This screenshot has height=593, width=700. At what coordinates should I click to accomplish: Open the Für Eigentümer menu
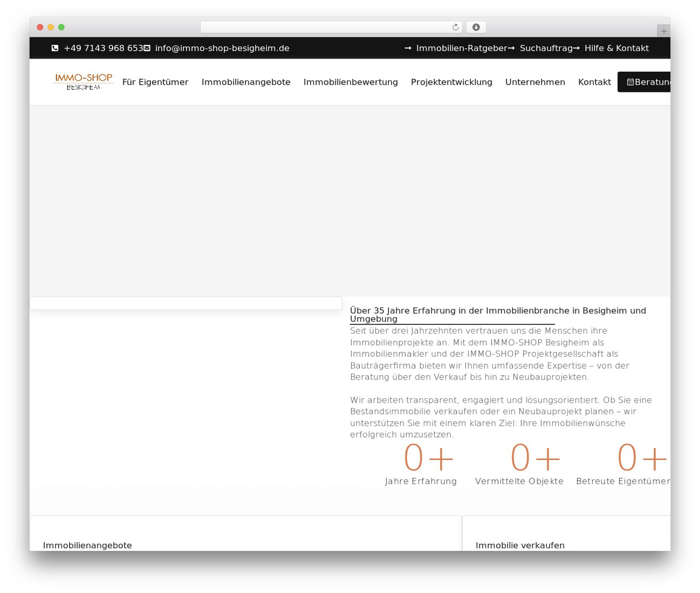pos(155,82)
